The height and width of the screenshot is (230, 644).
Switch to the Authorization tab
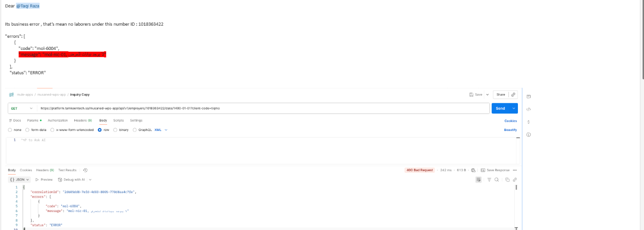(x=58, y=121)
